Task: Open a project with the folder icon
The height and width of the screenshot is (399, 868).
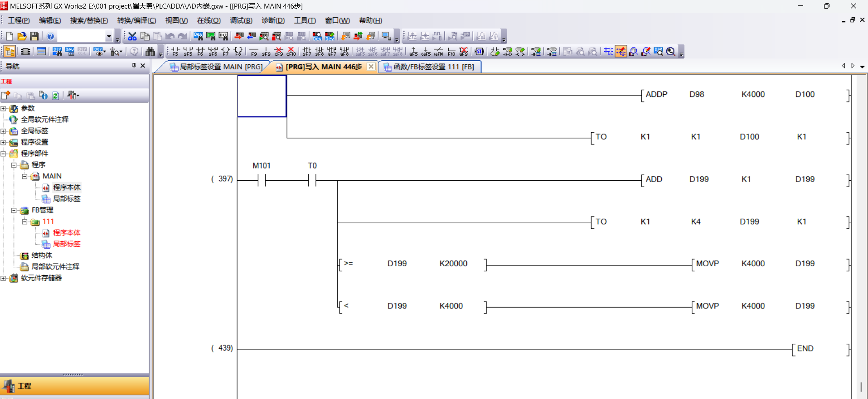Action: coord(22,36)
